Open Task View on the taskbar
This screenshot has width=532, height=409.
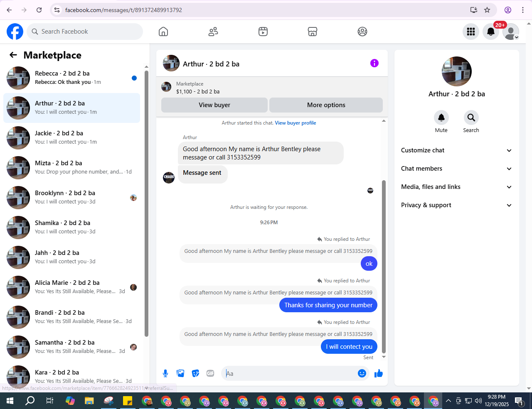50,401
